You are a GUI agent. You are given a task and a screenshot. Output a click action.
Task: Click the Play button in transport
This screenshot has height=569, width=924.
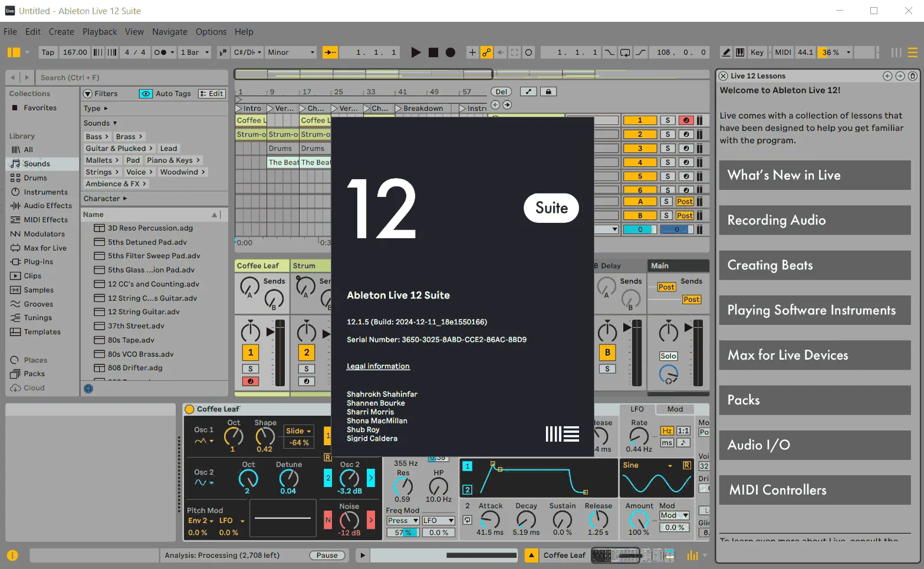(x=416, y=52)
